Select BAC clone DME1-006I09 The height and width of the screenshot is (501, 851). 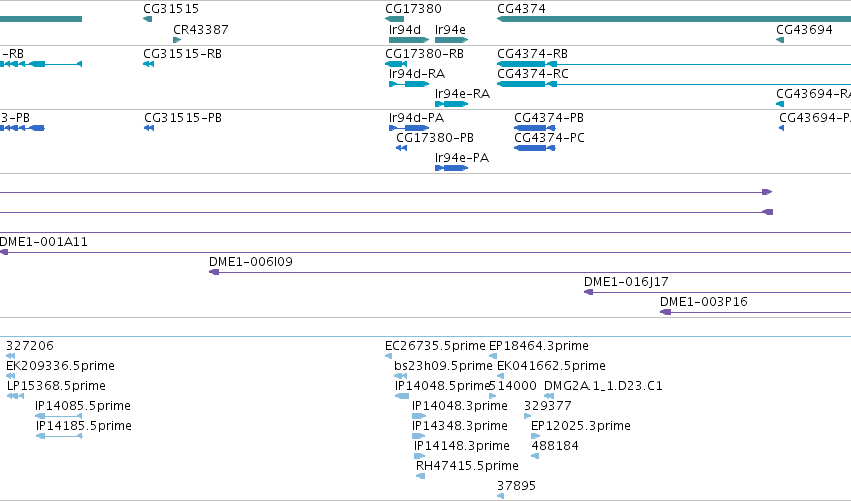[x=251, y=262]
